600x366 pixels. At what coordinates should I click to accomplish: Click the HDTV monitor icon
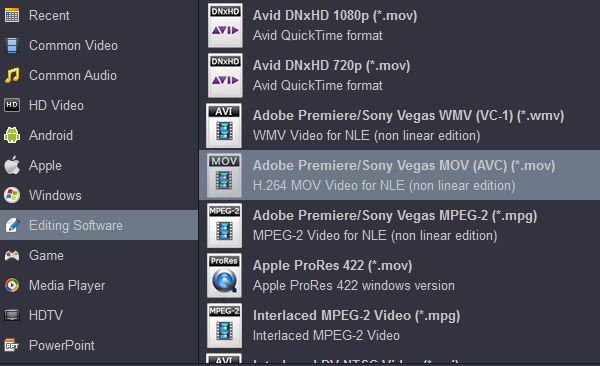[12, 315]
